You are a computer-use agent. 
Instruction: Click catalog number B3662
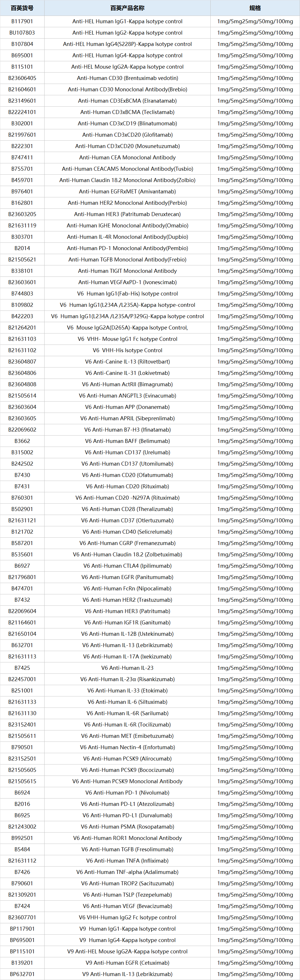click(x=22, y=441)
